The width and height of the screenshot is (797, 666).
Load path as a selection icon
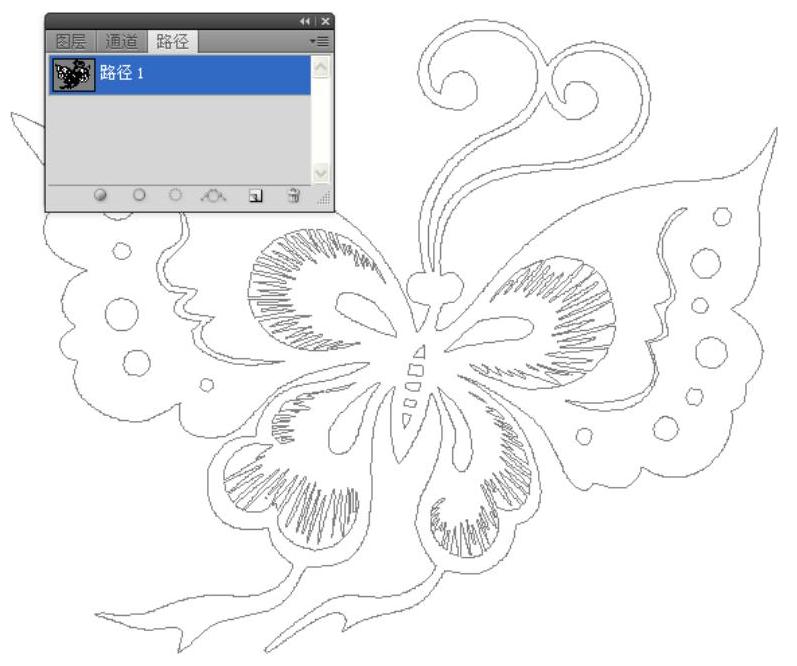point(175,195)
